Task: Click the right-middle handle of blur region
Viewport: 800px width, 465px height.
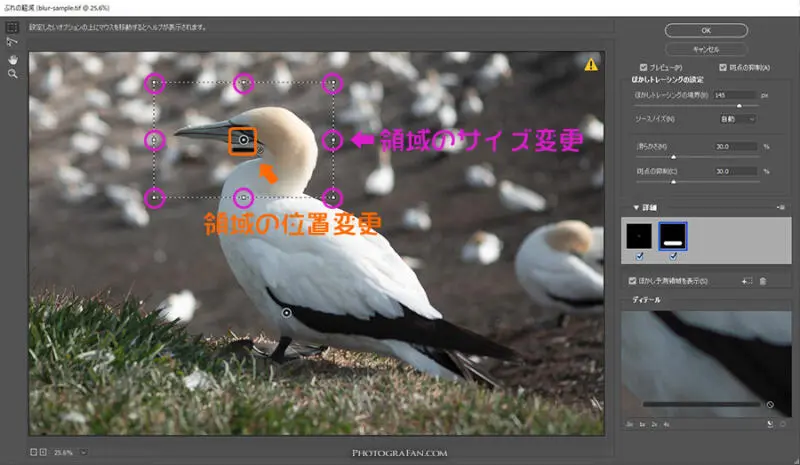Action: pos(333,140)
